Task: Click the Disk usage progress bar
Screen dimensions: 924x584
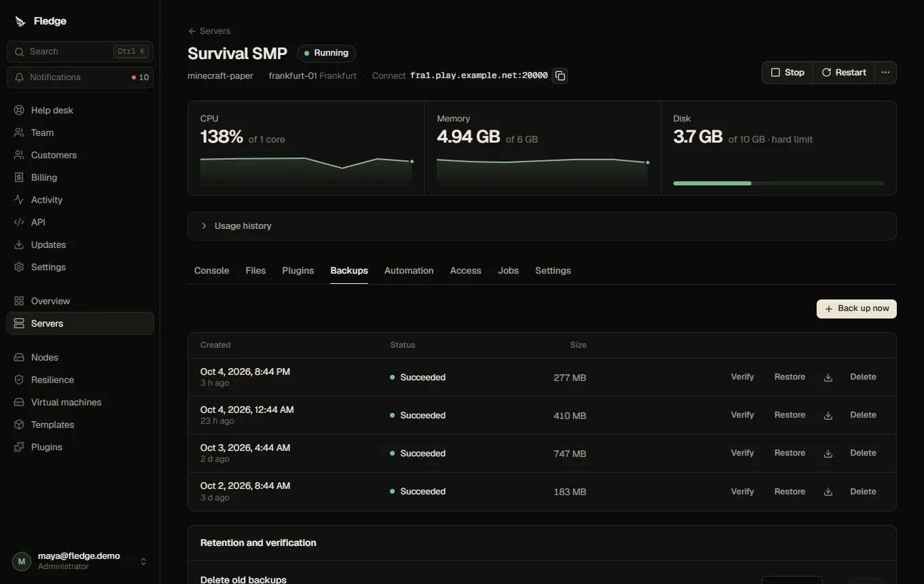Action: tap(779, 183)
